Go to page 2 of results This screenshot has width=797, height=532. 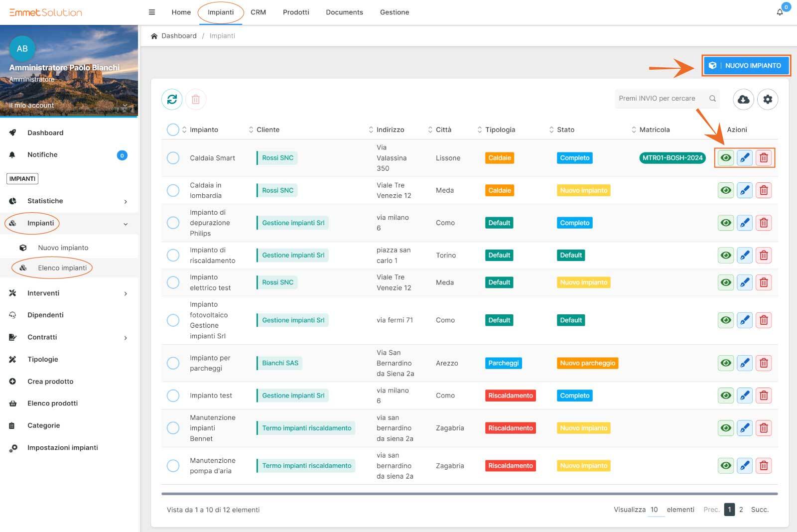pos(741,510)
